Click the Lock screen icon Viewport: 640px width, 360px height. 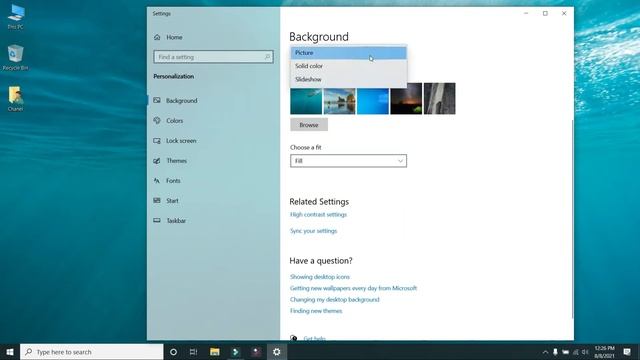(x=157, y=140)
